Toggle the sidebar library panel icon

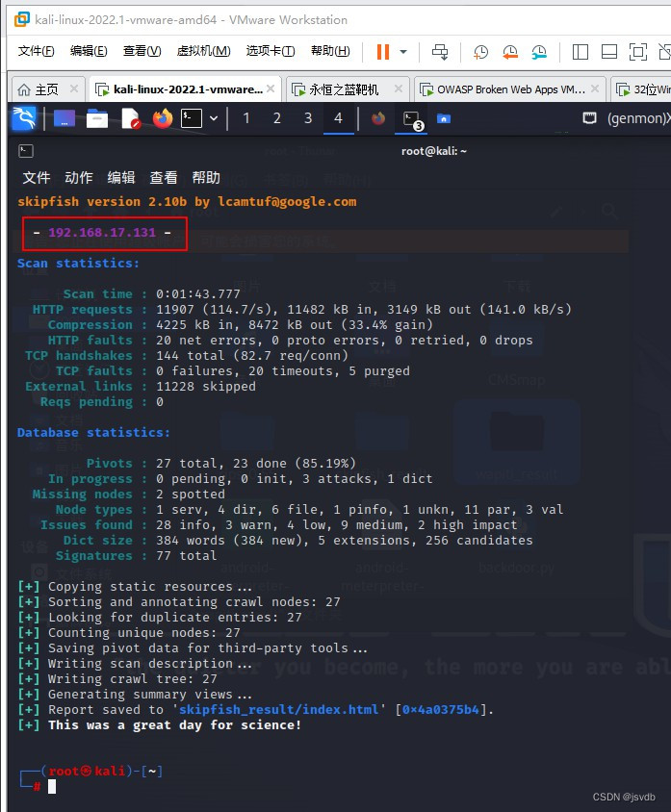pyautogui.click(x=580, y=51)
